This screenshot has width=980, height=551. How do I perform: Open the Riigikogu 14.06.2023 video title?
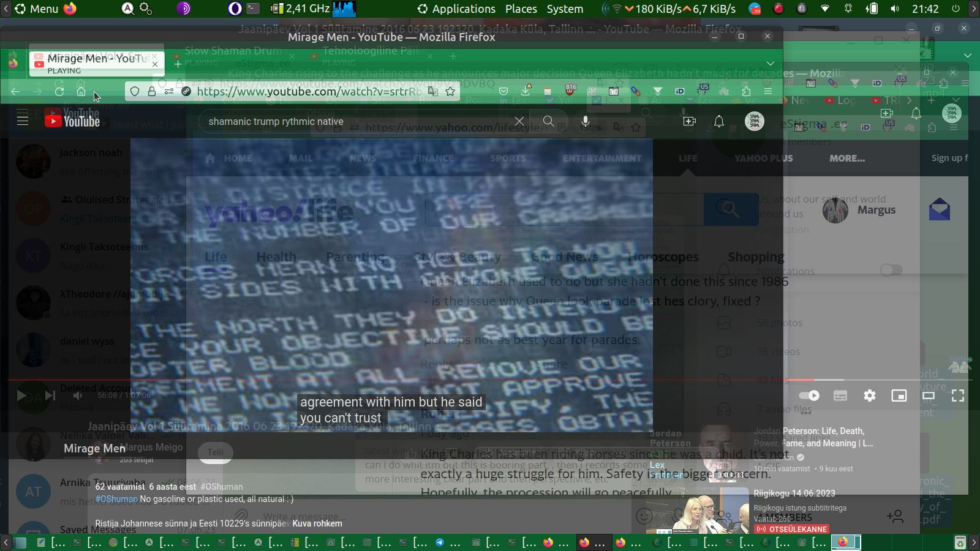(794, 493)
